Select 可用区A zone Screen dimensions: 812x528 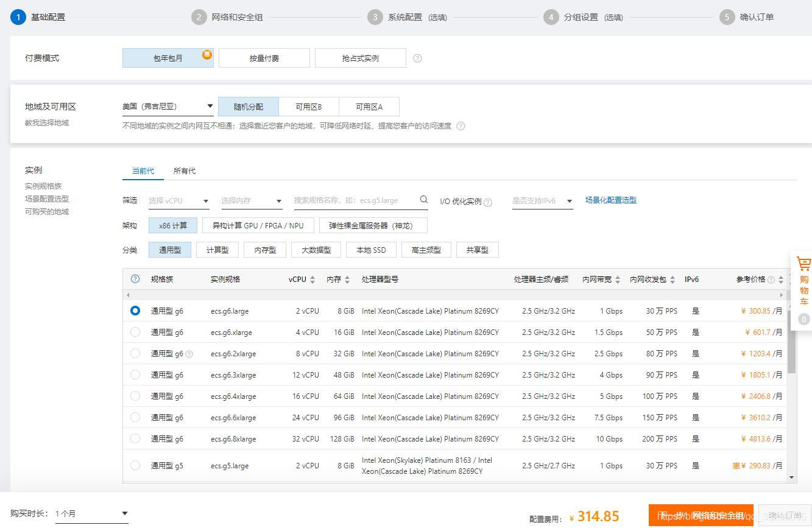(x=369, y=107)
